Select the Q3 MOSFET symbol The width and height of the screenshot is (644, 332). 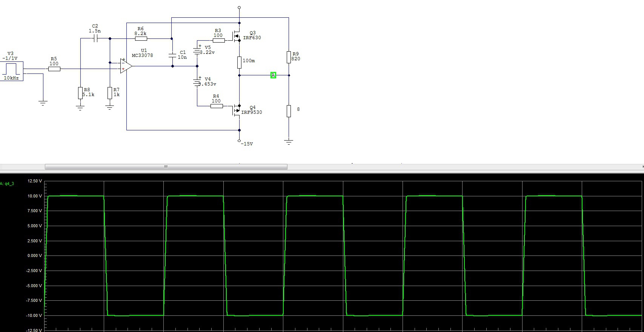click(x=237, y=37)
